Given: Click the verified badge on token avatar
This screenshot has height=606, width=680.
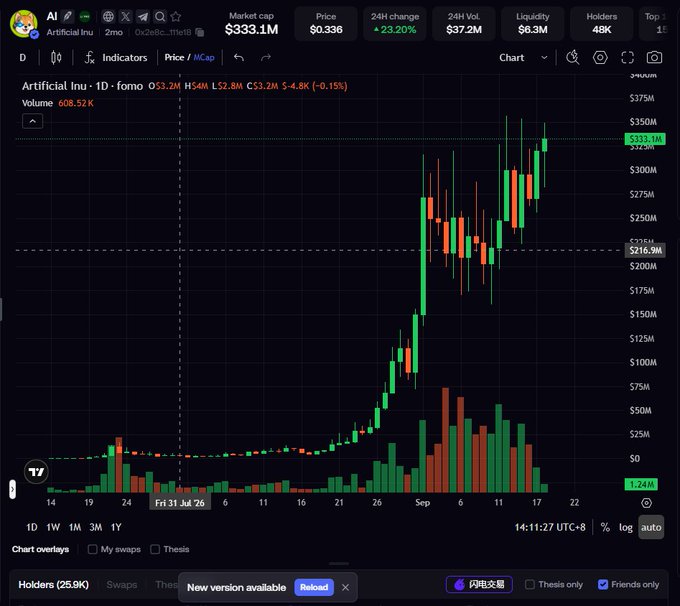Looking at the screenshot, I should pos(35,34).
